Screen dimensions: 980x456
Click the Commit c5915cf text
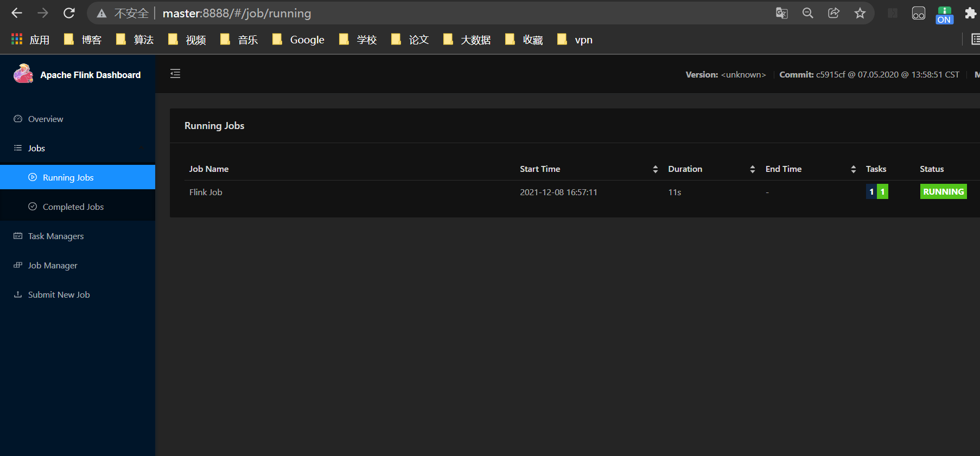[x=869, y=75]
